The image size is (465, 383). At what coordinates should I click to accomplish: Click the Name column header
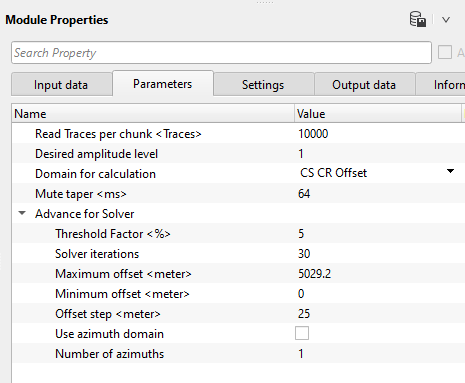153,114
